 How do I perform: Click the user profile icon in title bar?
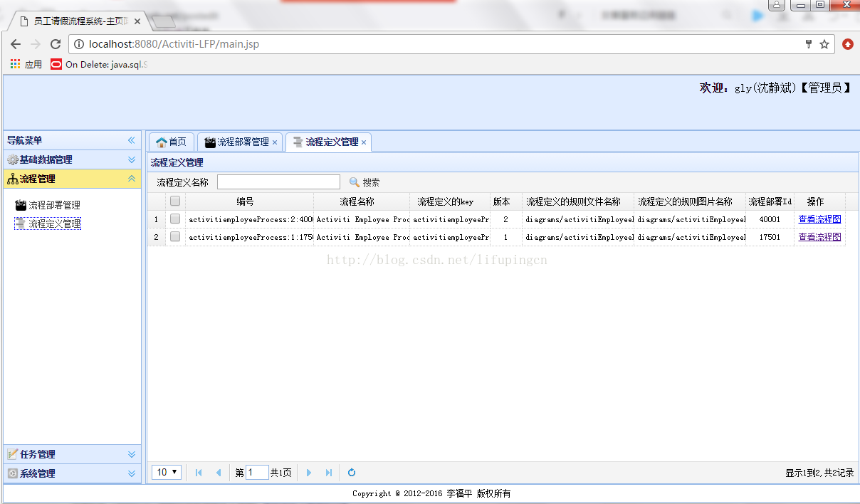(x=776, y=5)
